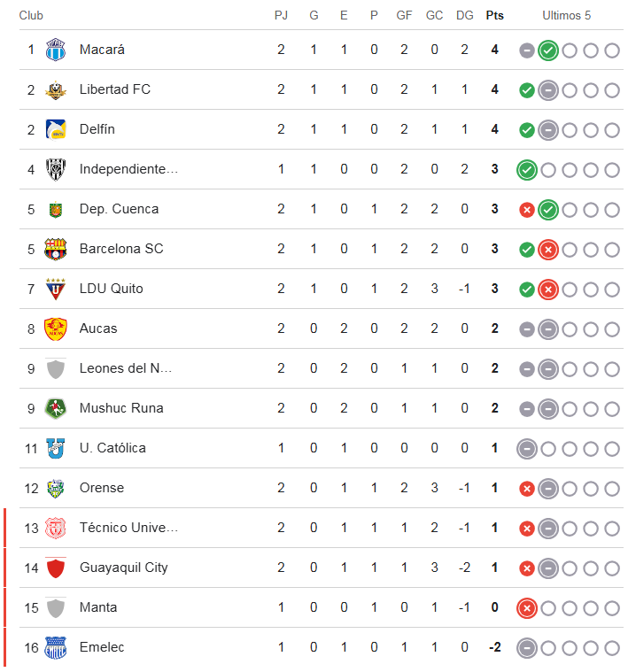
Task: Click the Club column header
Action: pyautogui.click(x=31, y=15)
